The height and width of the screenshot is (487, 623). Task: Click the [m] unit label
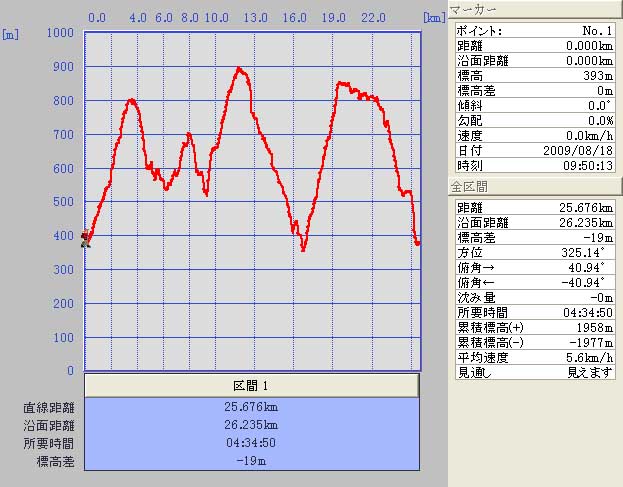pyautogui.click(x=10, y=34)
